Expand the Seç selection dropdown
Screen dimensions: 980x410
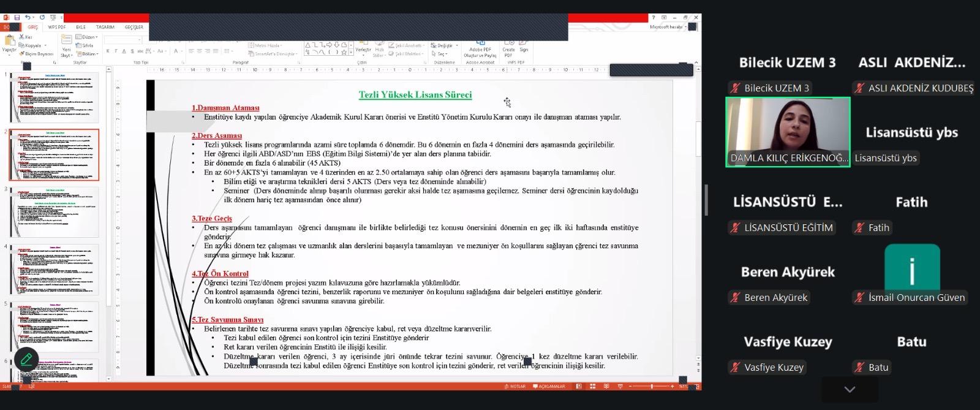[x=442, y=54]
